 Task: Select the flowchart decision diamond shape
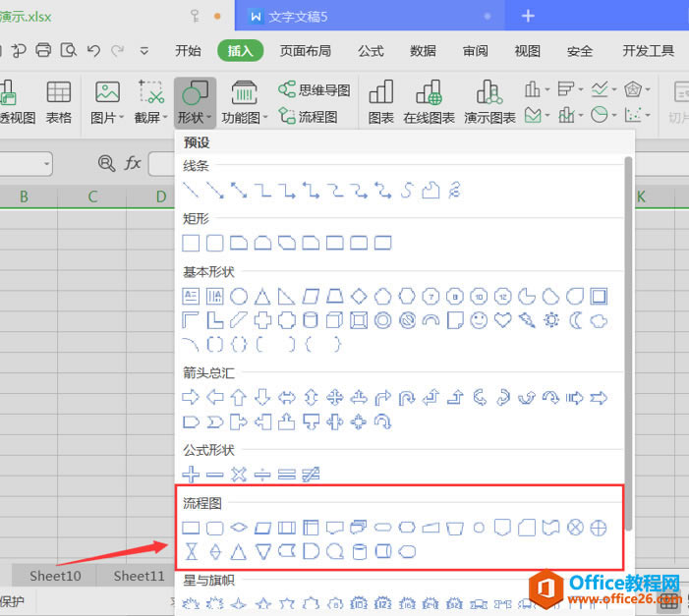click(239, 528)
